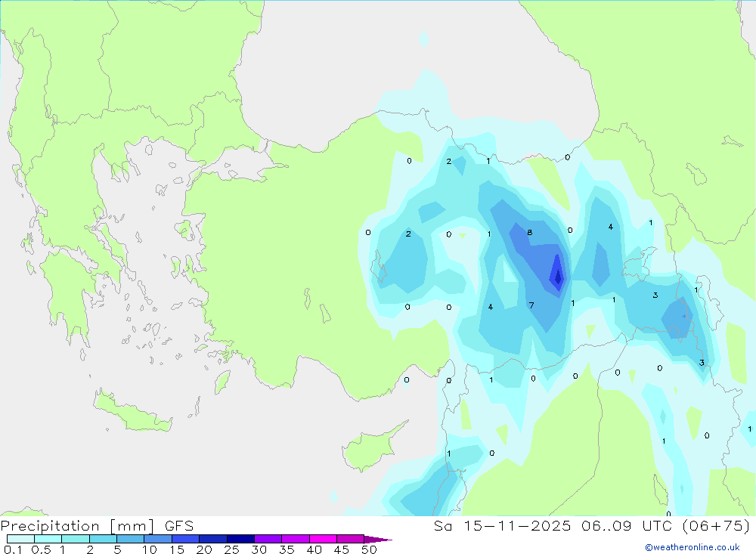Click the legend label '0.5'
The width and height of the screenshot is (756, 554).
(41, 549)
